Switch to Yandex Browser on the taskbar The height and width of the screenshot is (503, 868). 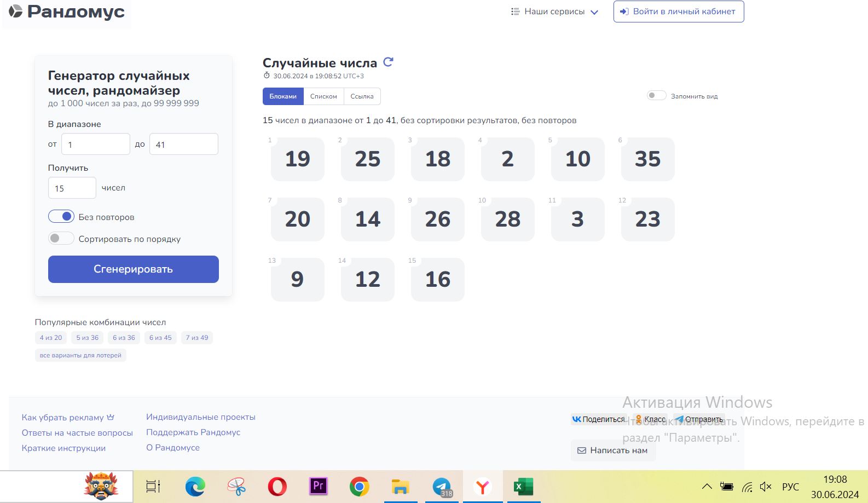pyautogui.click(x=483, y=486)
